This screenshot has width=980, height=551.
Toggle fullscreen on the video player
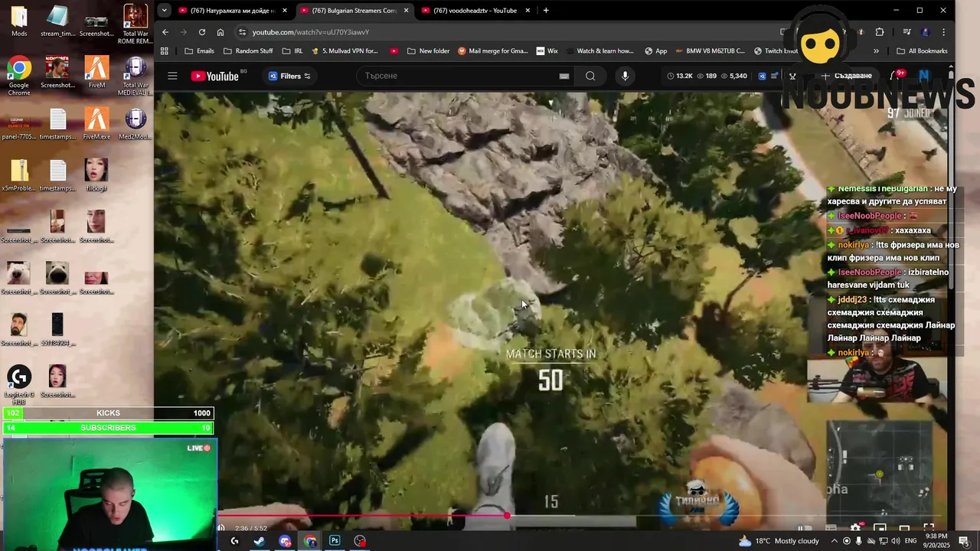929,528
